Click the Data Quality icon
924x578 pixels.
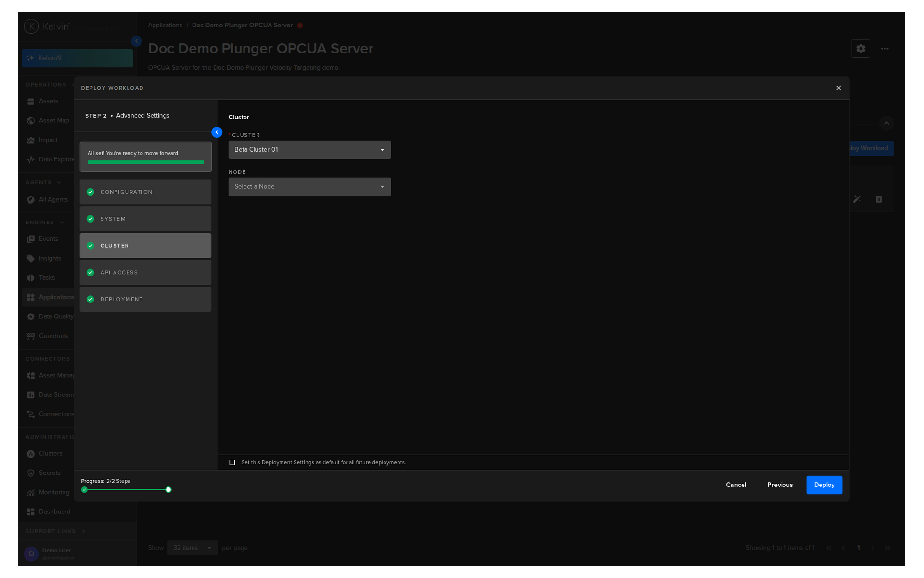pyautogui.click(x=31, y=317)
